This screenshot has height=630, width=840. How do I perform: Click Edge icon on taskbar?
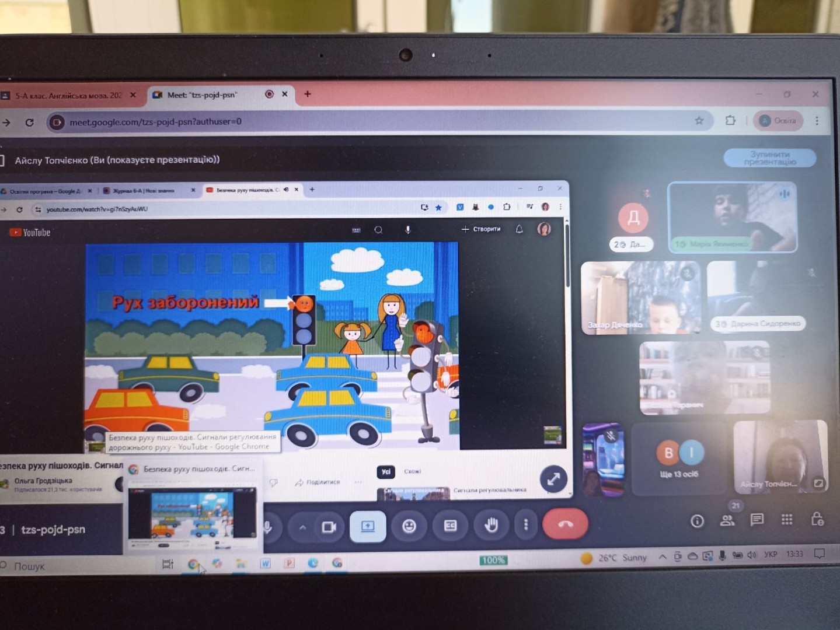313,563
